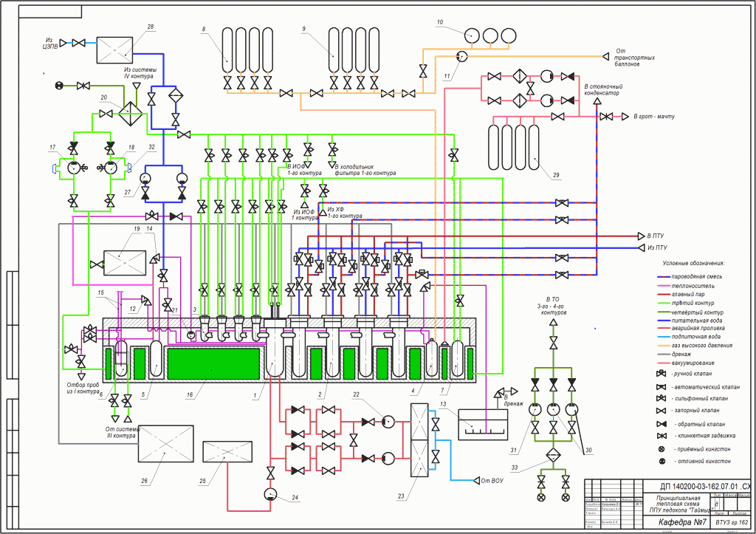
Task: Click the pароводяная смесь line sample in legend
Action: click(x=664, y=277)
